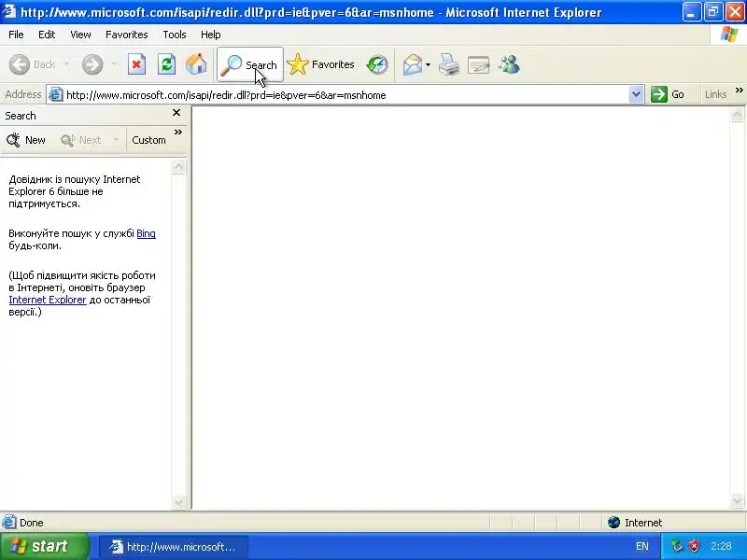Click the Next search button

coord(81,140)
